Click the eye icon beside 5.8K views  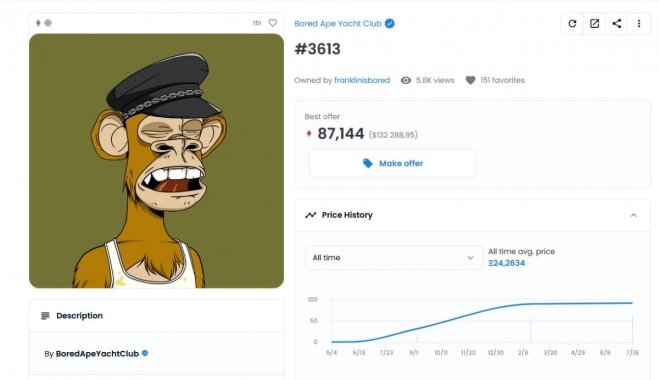[406, 80]
